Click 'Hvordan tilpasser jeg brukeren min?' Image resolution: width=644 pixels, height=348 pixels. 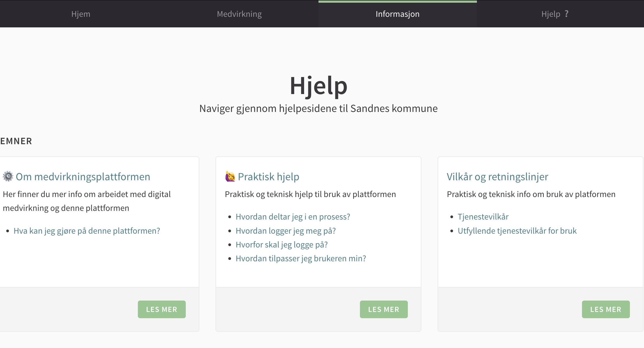(x=301, y=258)
